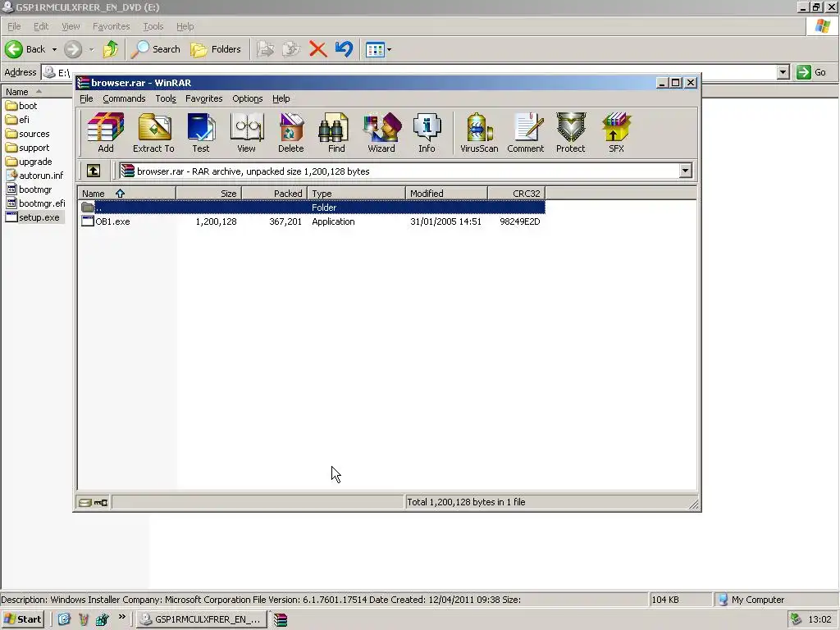Toggle the Explorer Folders pane
This screenshot has height=630, width=840.
click(216, 49)
